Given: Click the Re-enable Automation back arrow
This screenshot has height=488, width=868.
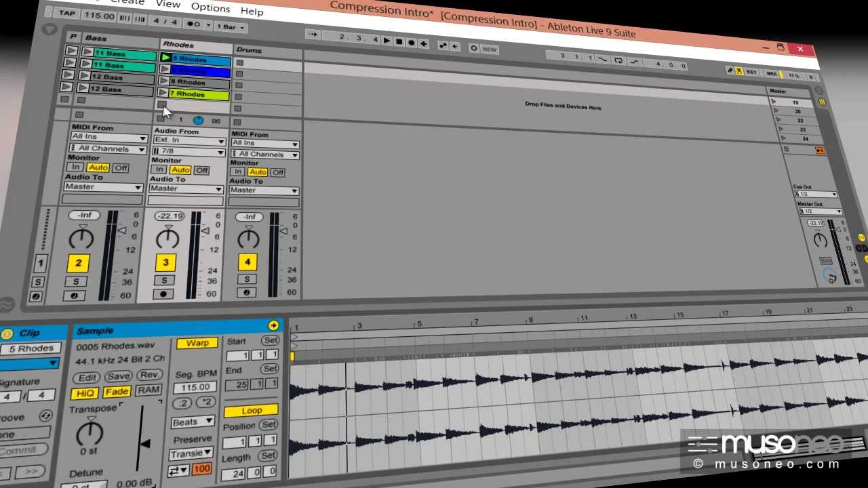Looking at the screenshot, I should coord(455,46).
